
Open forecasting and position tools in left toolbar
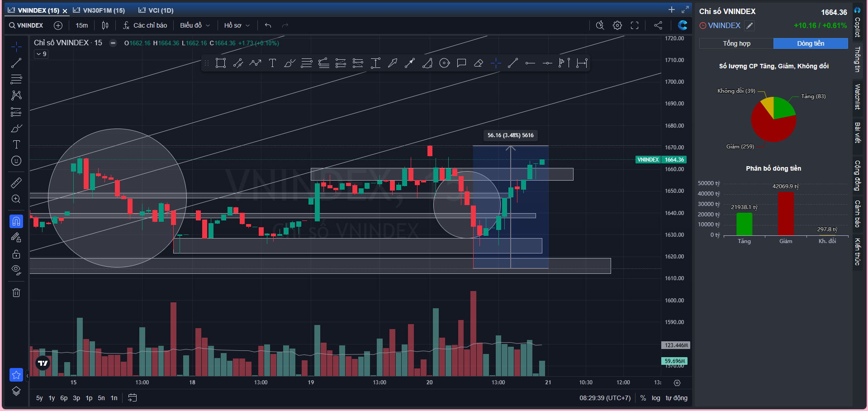(x=16, y=112)
